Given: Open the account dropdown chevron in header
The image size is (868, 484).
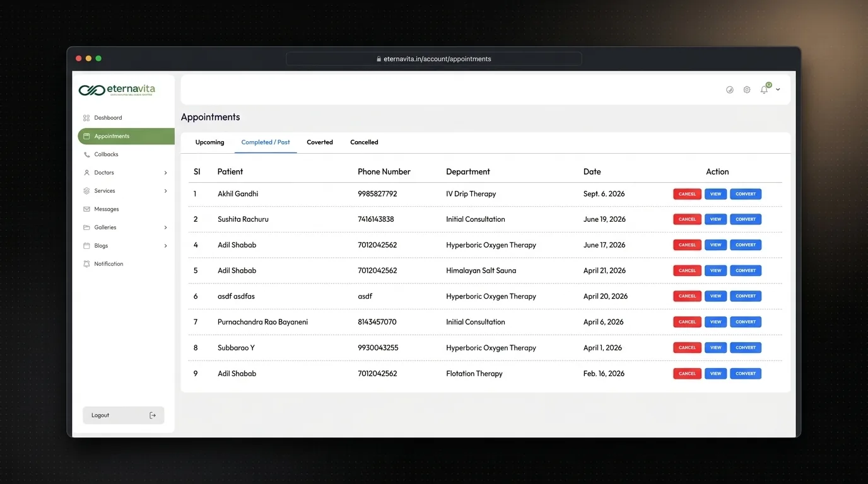Looking at the screenshot, I should [778, 89].
